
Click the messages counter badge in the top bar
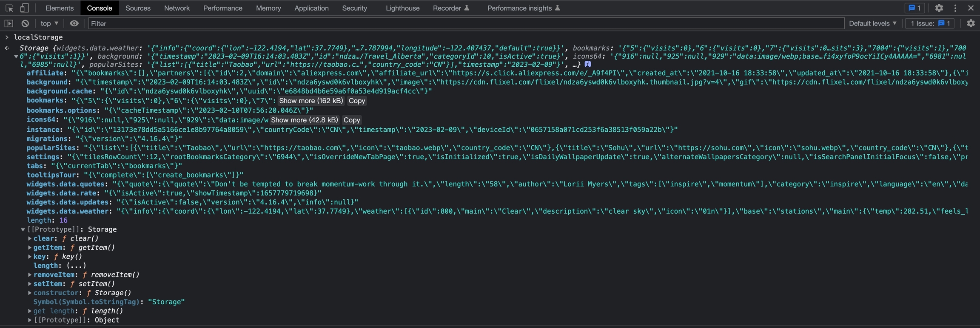[914, 8]
